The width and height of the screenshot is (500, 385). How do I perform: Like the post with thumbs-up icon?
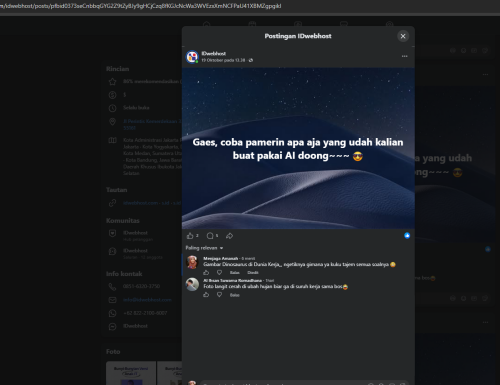click(190, 236)
